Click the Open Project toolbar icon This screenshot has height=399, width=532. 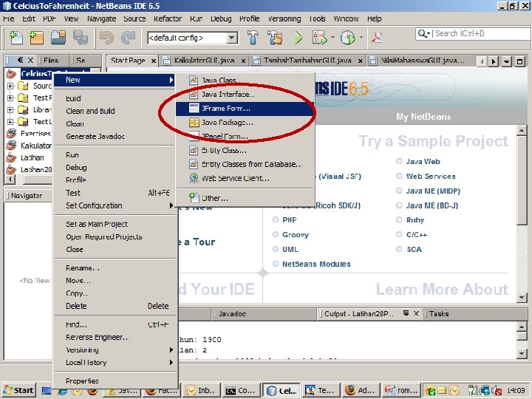(x=58, y=38)
